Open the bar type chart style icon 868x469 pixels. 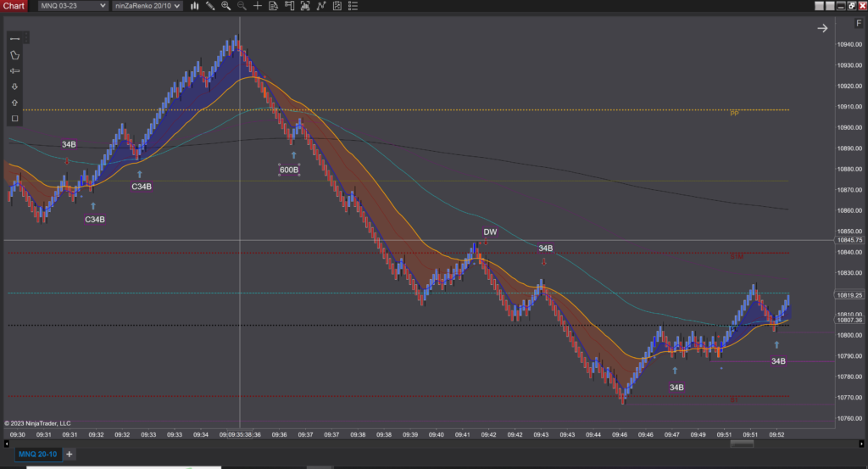(194, 6)
